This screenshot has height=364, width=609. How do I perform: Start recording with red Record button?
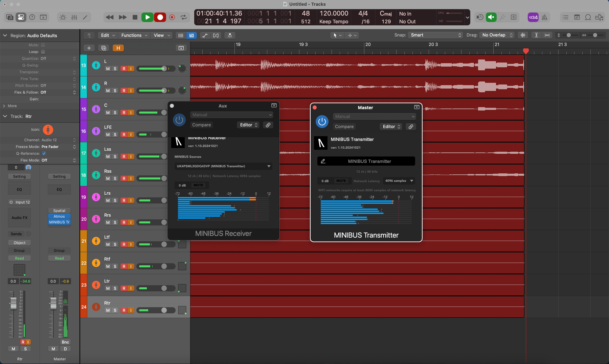[x=160, y=17]
